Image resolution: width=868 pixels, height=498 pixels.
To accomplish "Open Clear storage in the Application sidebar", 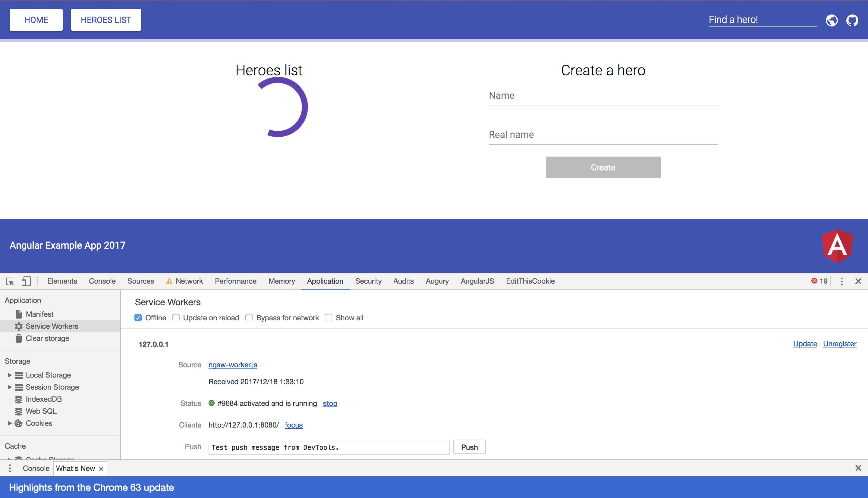I will tap(47, 338).
